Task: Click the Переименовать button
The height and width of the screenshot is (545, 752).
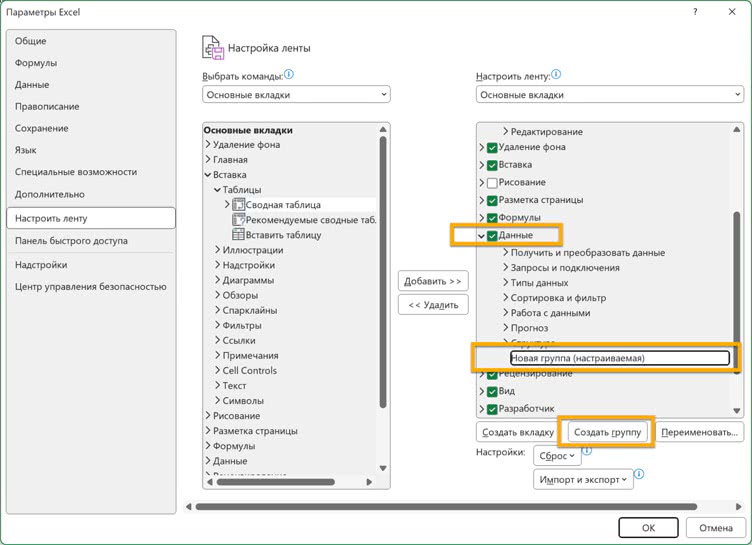Action: coord(699,432)
